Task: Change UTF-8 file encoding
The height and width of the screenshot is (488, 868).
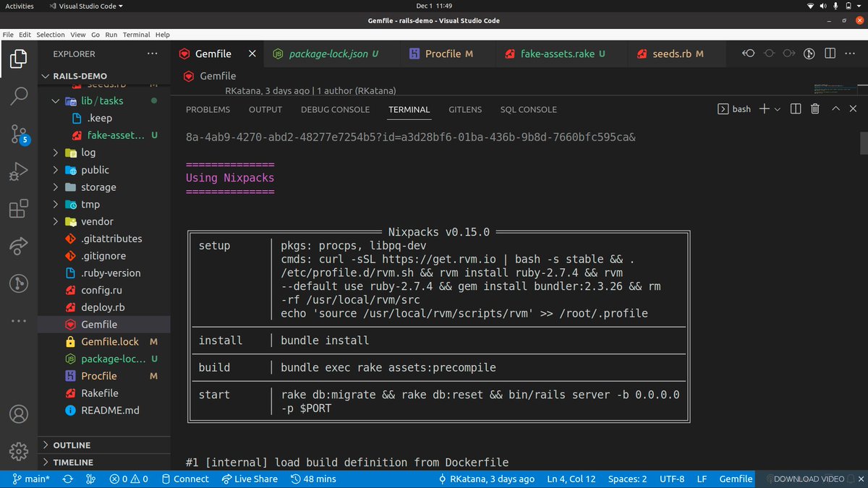Action: click(672, 479)
